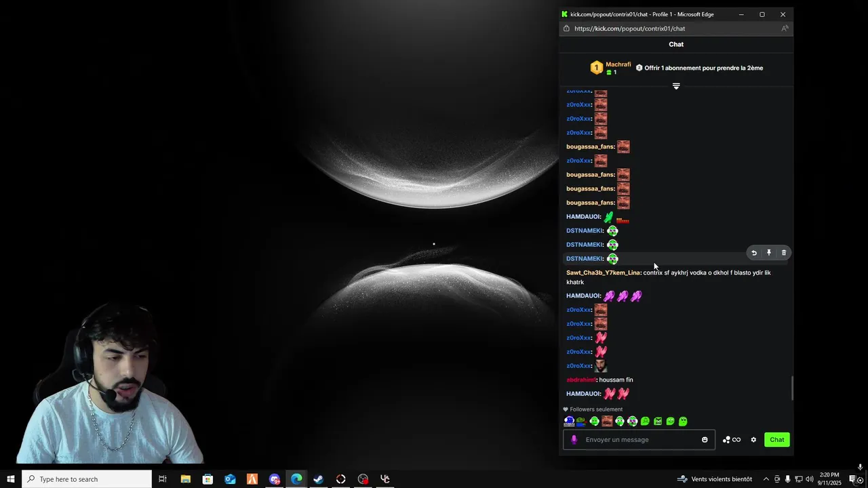
Task: Click the read-aloud icon in the address bar
Action: coord(785,28)
